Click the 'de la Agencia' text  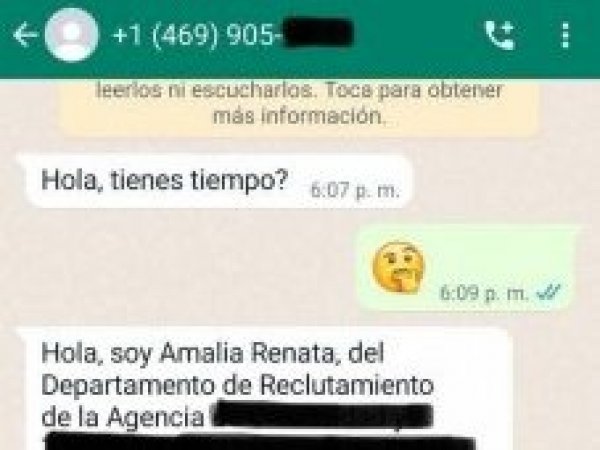tap(123, 417)
